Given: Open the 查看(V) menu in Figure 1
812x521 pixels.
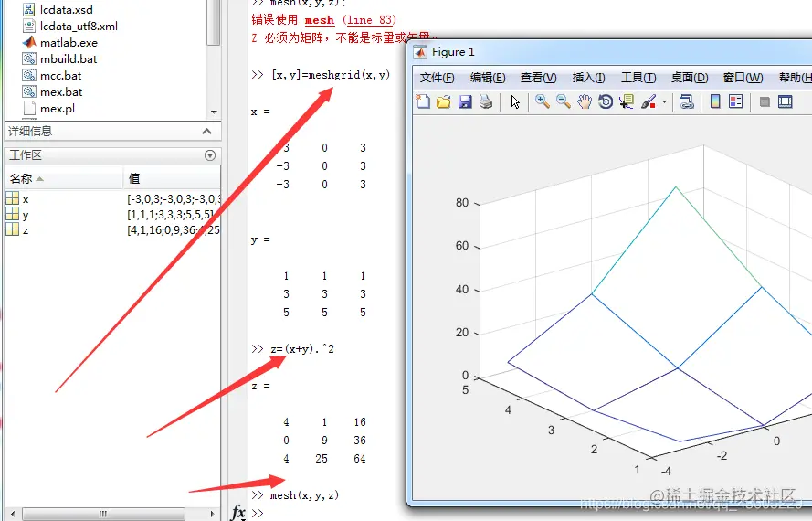Looking at the screenshot, I should coord(539,78).
